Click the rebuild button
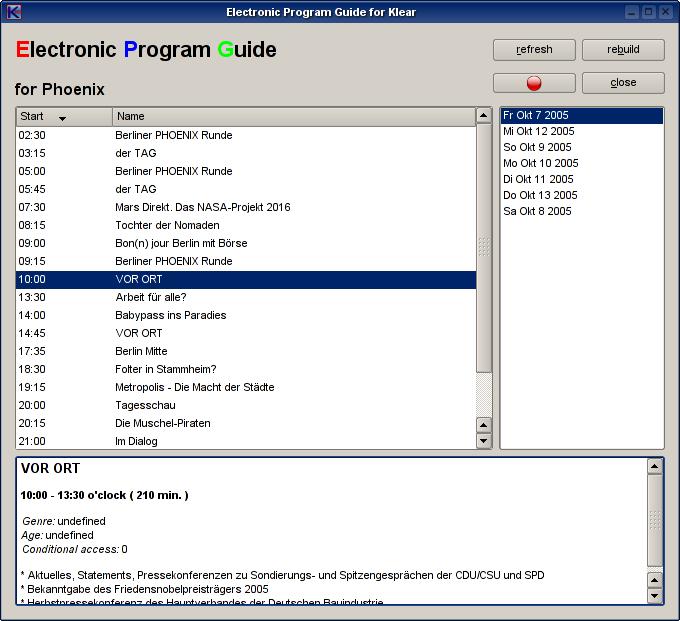The height and width of the screenshot is (621, 680). [x=623, y=50]
